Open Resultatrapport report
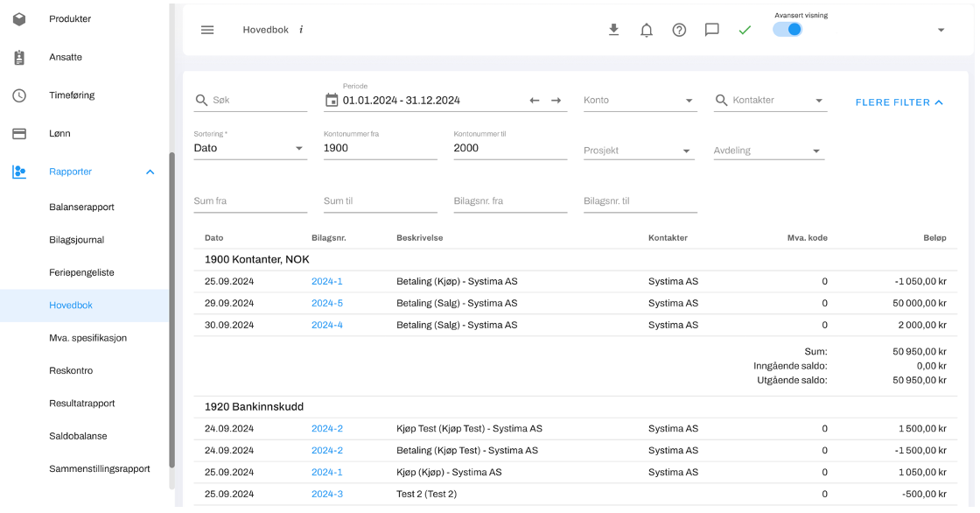The height and width of the screenshot is (513, 980). [x=84, y=404]
